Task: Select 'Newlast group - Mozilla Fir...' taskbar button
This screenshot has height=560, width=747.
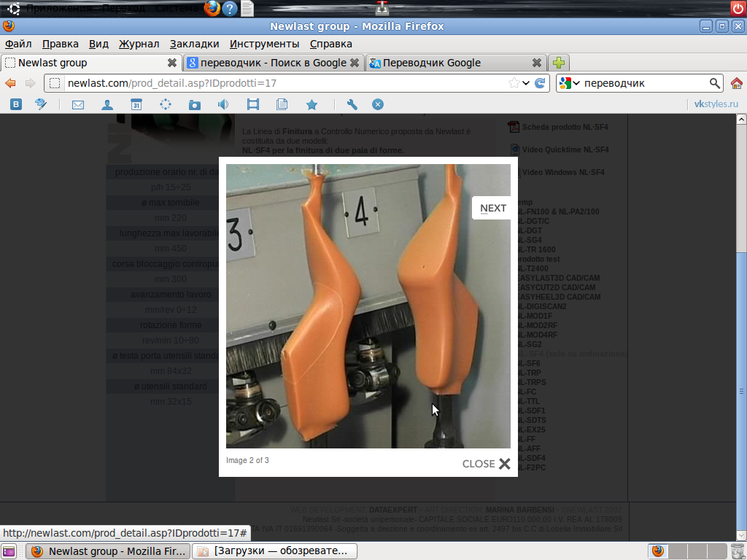Action: [x=108, y=551]
